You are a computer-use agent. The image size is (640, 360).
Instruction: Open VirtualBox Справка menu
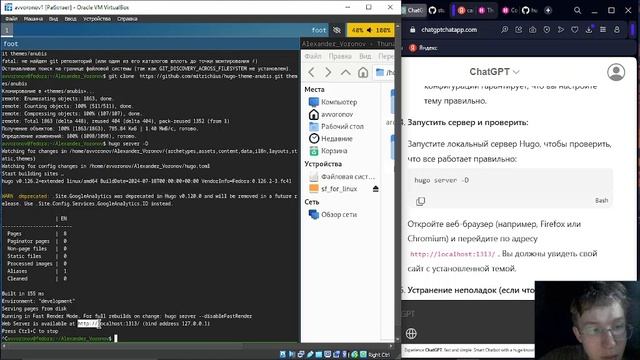(127, 19)
